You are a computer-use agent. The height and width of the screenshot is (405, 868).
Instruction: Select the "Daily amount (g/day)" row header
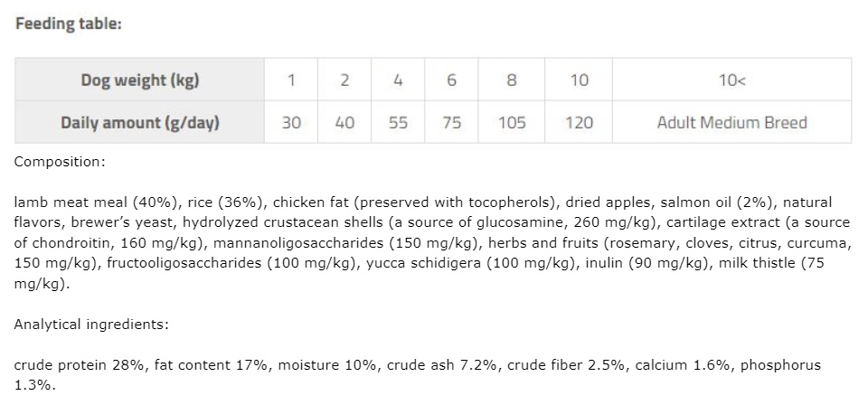tap(140, 122)
